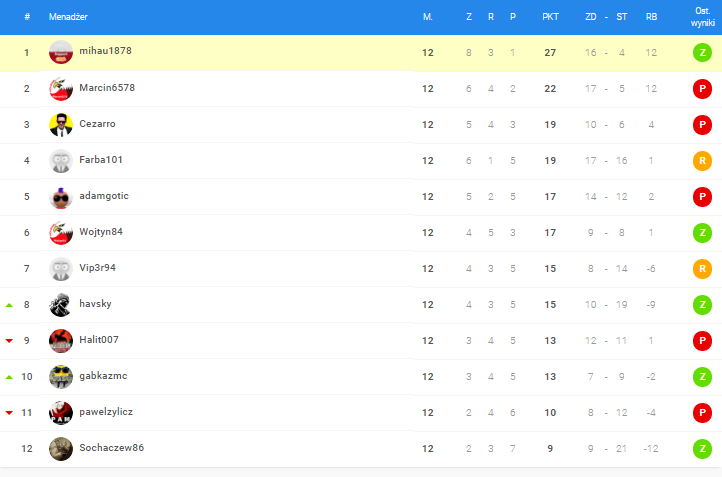Open adamgotic manager profile

104,196
